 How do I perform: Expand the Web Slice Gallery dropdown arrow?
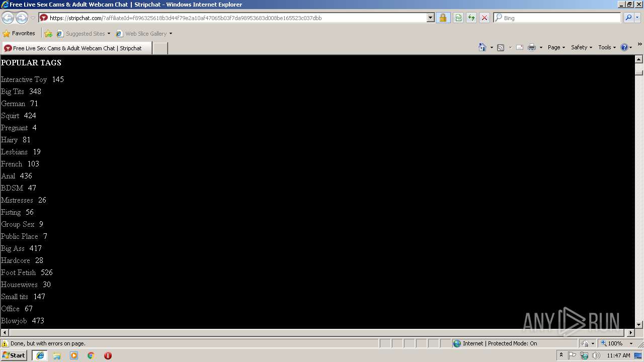[x=171, y=34]
